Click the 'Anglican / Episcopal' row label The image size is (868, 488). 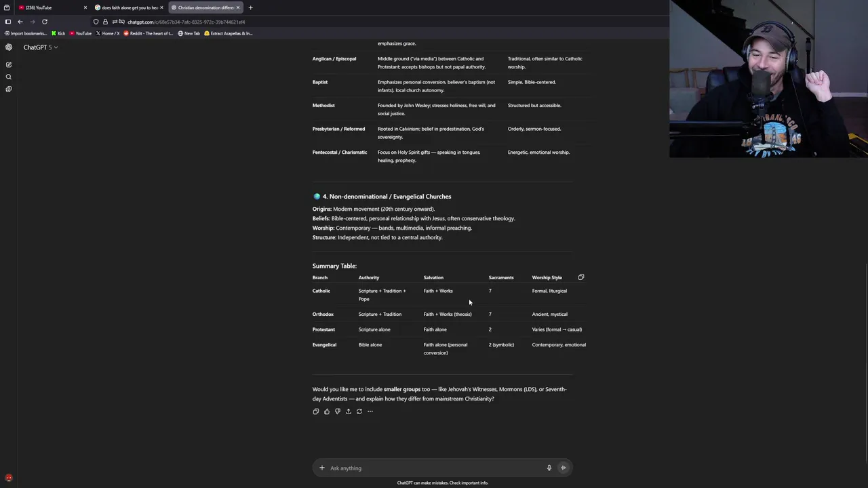[x=334, y=58]
